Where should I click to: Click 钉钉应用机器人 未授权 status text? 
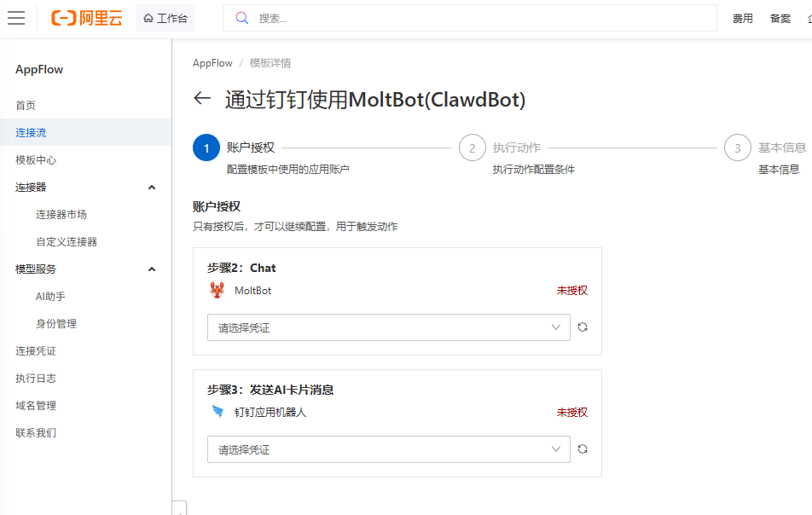(x=571, y=413)
